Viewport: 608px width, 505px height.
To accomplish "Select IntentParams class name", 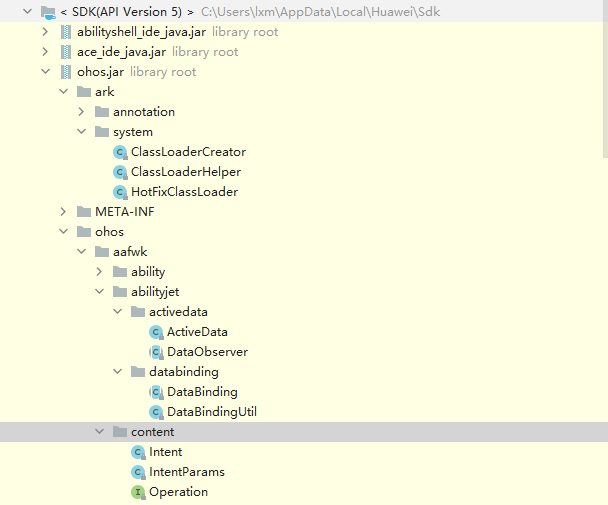I will (187, 472).
